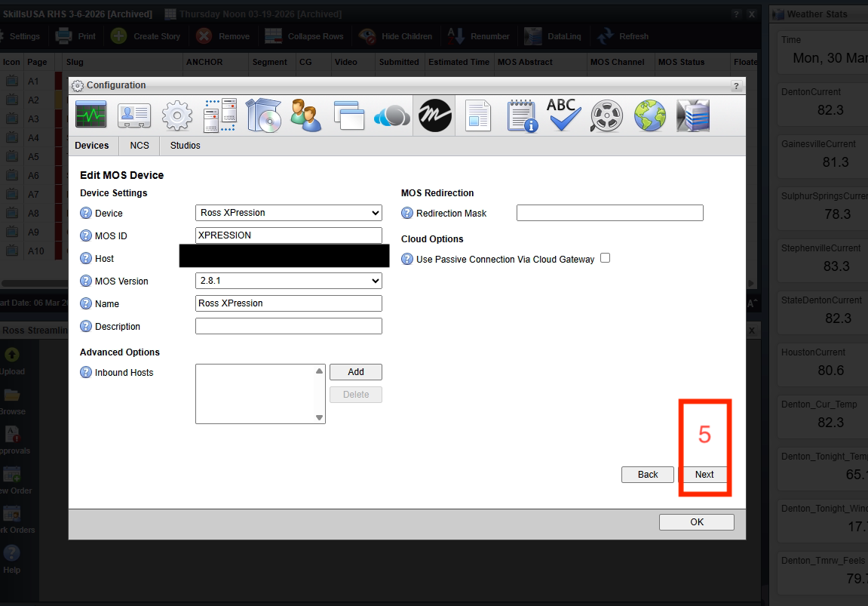Image resolution: width=868 pixels, height=606 pixels.
Task: Click the question mark in Configuration title bar
Action: [736, 86]
